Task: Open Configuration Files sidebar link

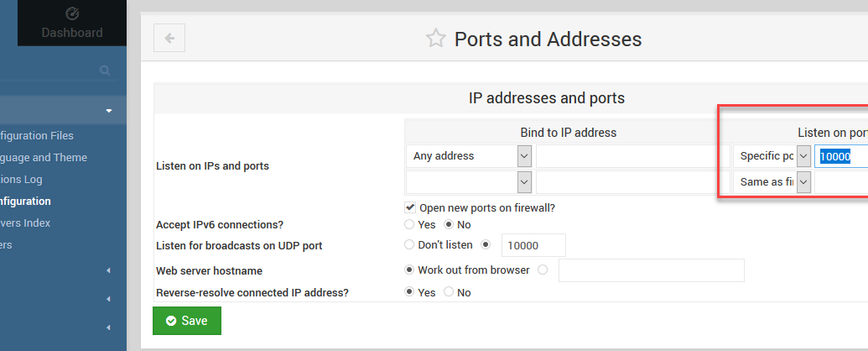Action: tap(37, 136)
